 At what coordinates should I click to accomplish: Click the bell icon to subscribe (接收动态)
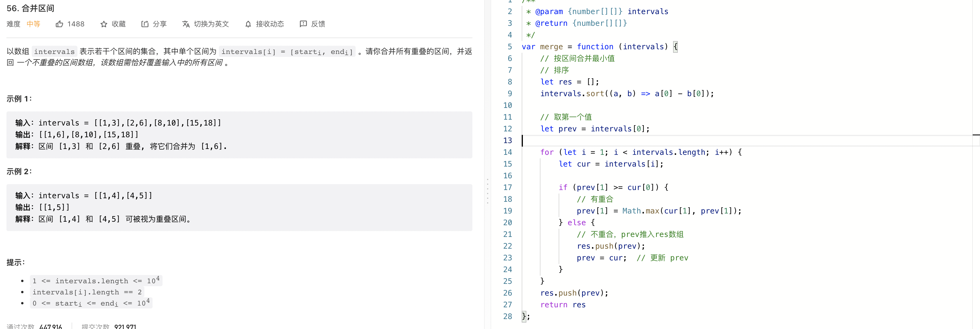click(248, 24)
